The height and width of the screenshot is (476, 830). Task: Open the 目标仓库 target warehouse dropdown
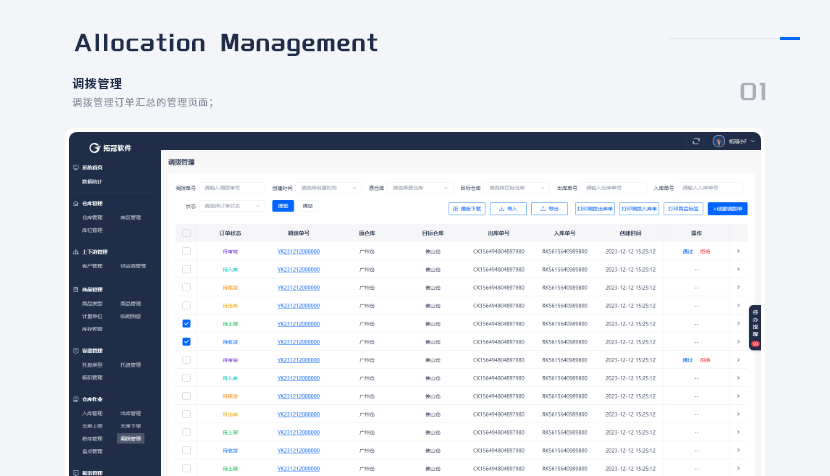pos(516,187)
